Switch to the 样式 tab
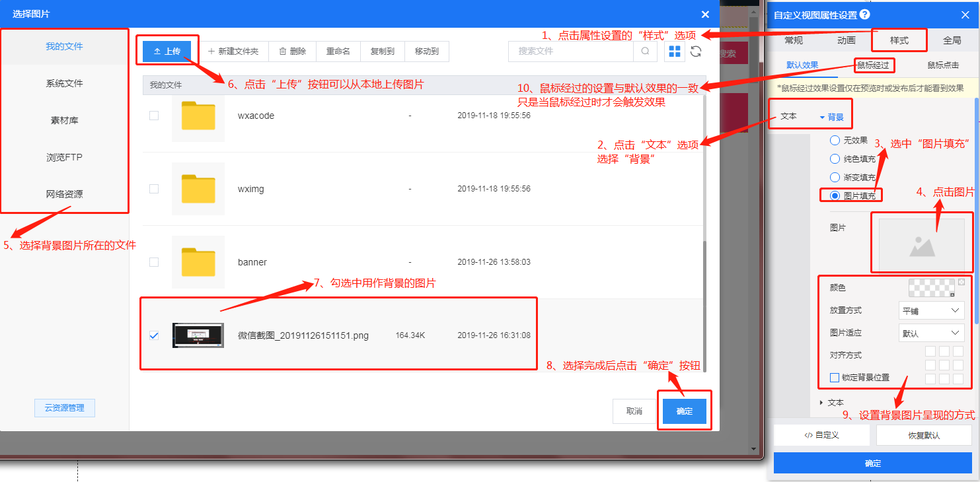The image size is (980, 482). pos(899,40)
